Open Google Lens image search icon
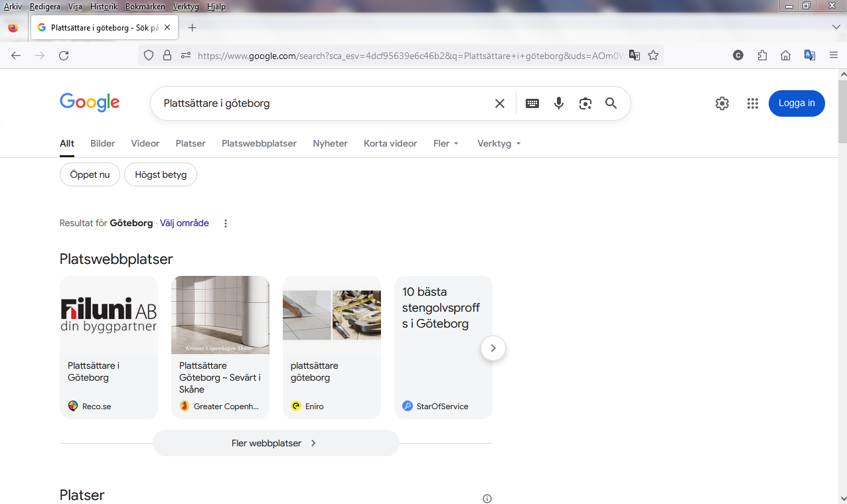Viewport: 847px width, 504px height. [x=585, y=103]
